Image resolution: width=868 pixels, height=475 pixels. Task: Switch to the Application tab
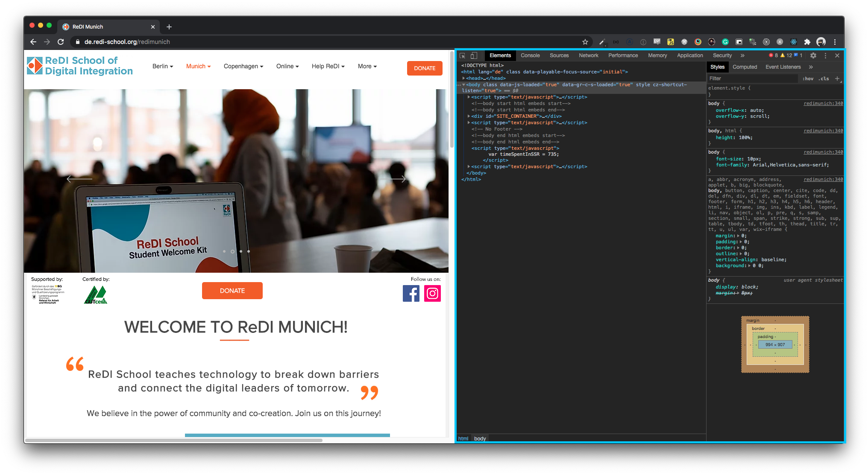pos(690,55)
